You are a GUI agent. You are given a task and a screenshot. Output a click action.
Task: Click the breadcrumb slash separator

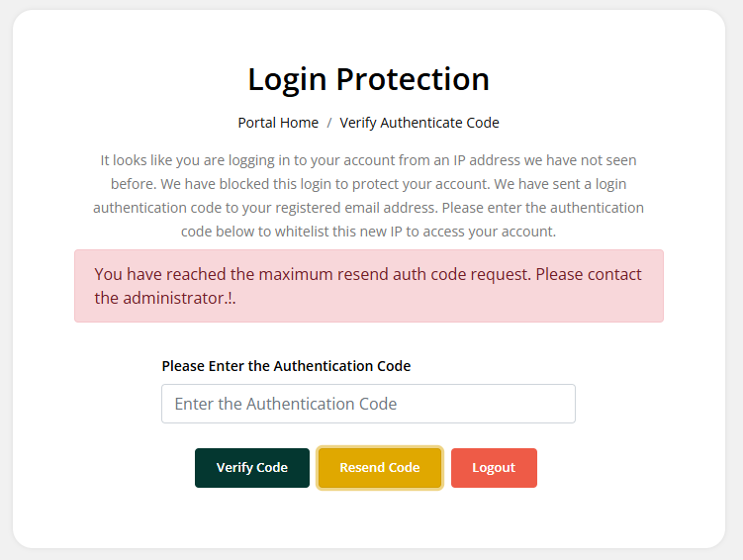pos(329,123)
